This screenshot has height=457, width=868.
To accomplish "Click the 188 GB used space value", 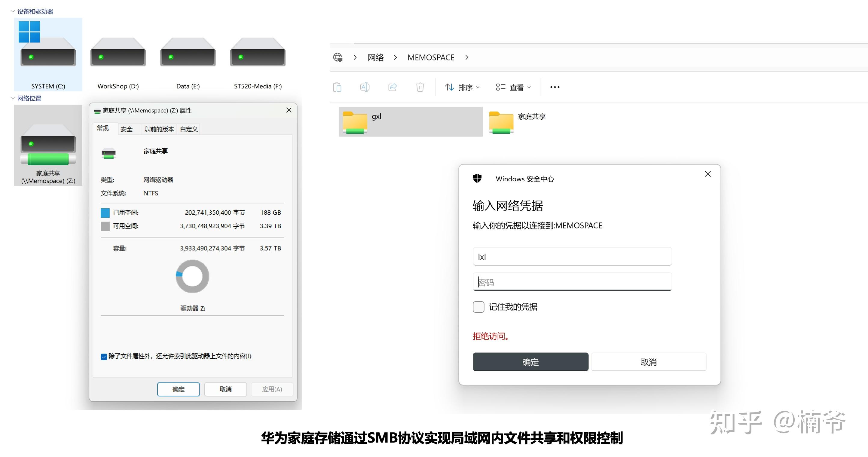I will pyautogui.click(x=270, y=213).
